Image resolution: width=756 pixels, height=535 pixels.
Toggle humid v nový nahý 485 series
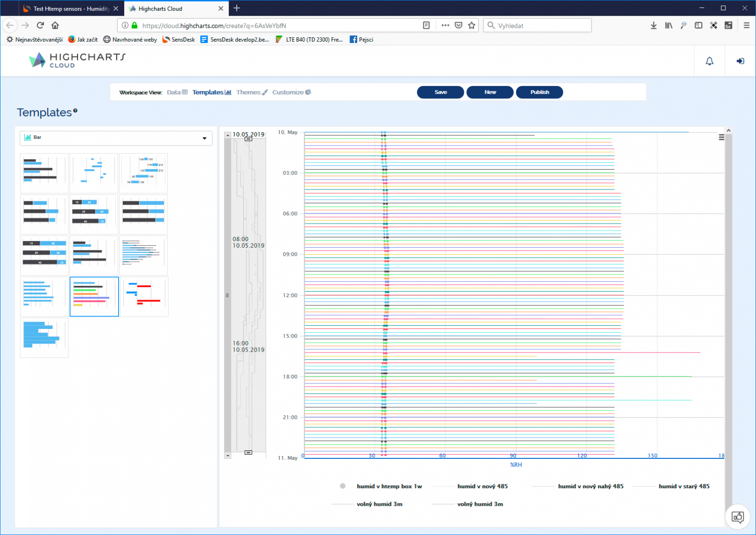578,486
